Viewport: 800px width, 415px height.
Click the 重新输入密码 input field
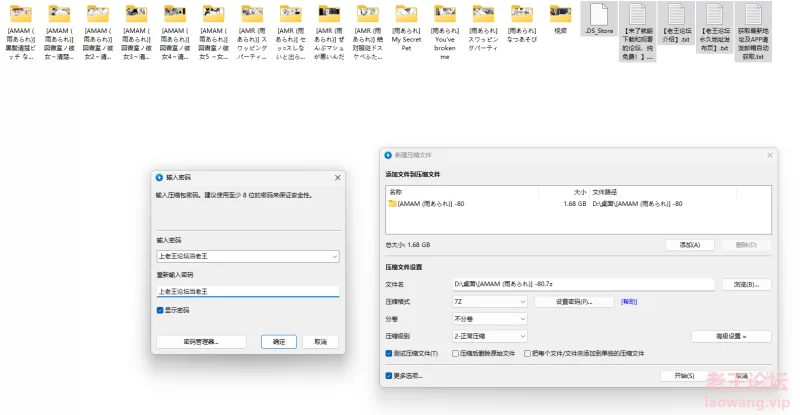coord(247,291)
